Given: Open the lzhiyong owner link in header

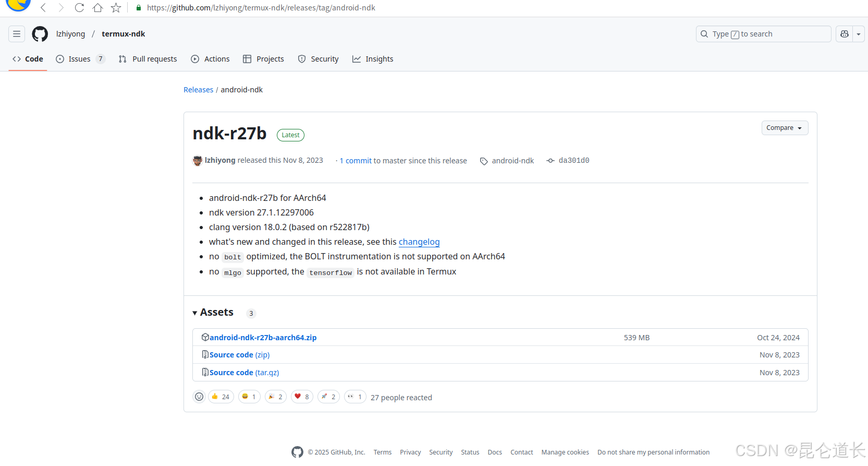Looking at the screenshot, I should click(70, 34).
